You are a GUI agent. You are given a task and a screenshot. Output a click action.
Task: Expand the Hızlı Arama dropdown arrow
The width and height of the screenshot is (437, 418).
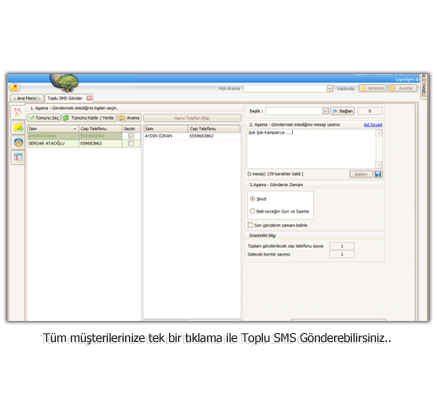[x=329, y=88]
